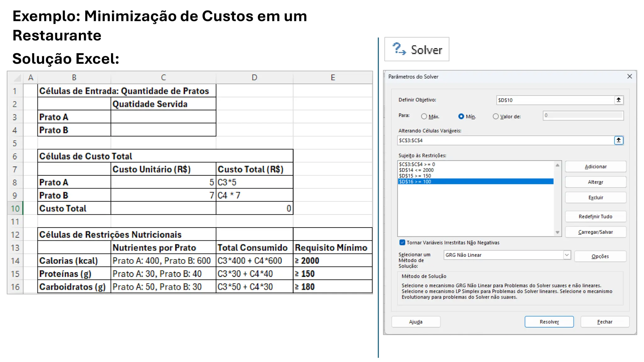The width and height of the screenshot is (644, 362).
Task: Click constraints list scroll down arrow
Action: (557, 233)
